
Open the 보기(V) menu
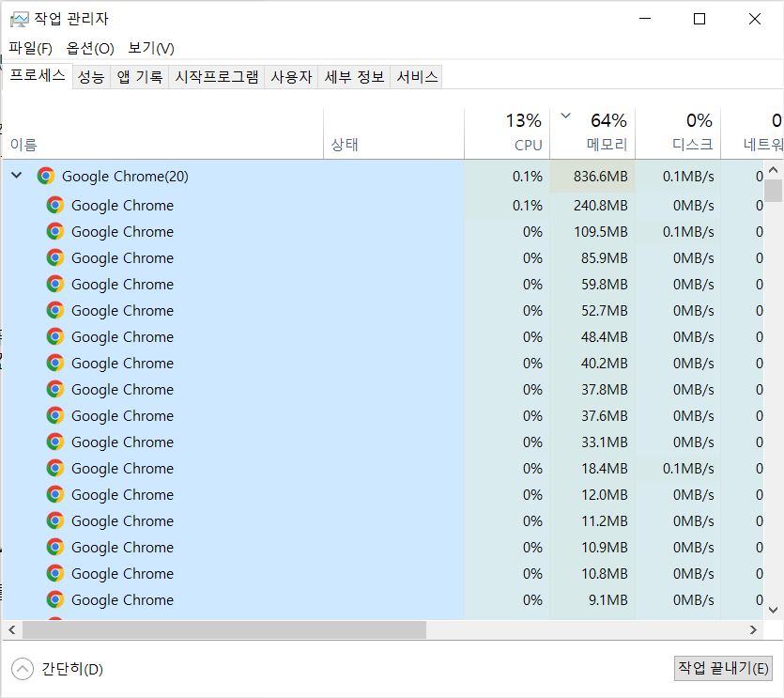tap(151, 49)
